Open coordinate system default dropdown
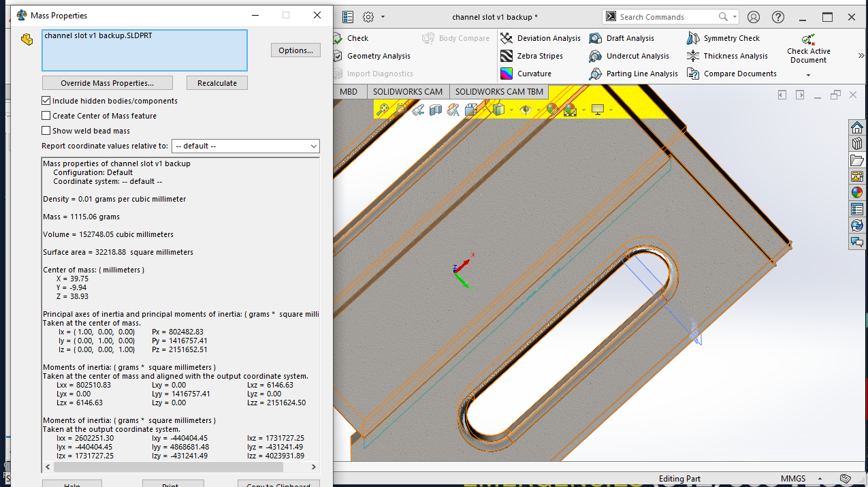Screen dimensions: 868x487 point(245,146)
